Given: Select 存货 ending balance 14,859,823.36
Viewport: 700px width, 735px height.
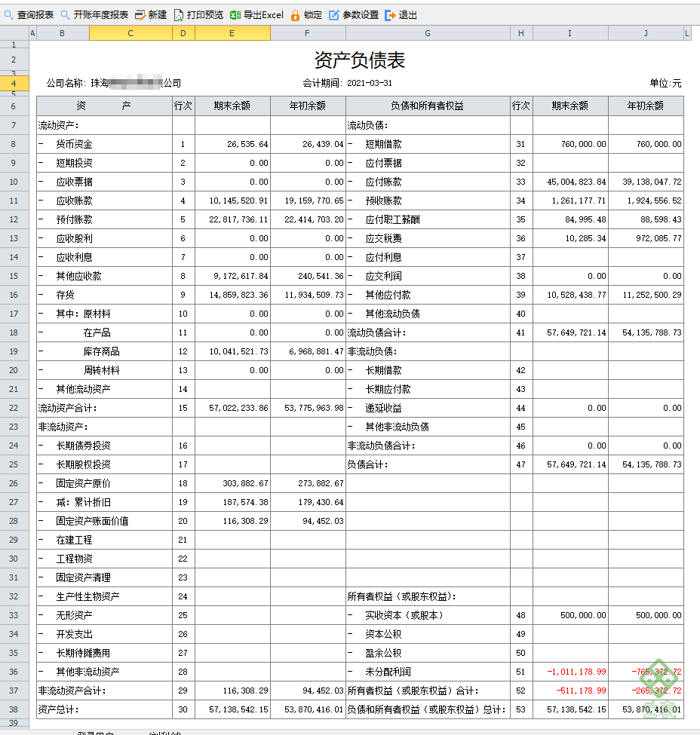Looking at the screenshot, I should tap(233, 295).
